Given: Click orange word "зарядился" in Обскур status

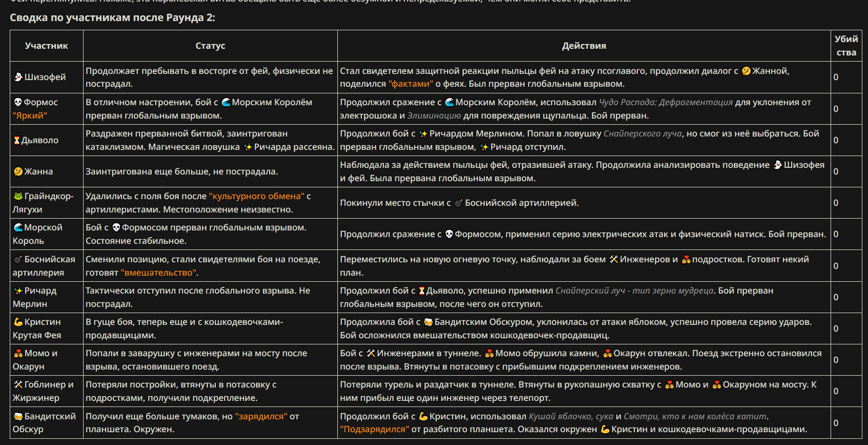Looking at the screenshot, I should 261,416.
